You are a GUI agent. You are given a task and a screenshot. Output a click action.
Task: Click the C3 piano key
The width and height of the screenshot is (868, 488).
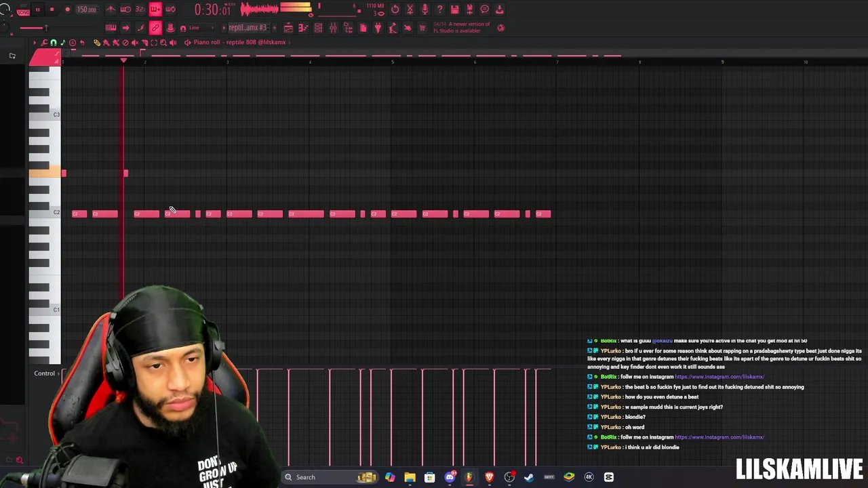(45, 115)
